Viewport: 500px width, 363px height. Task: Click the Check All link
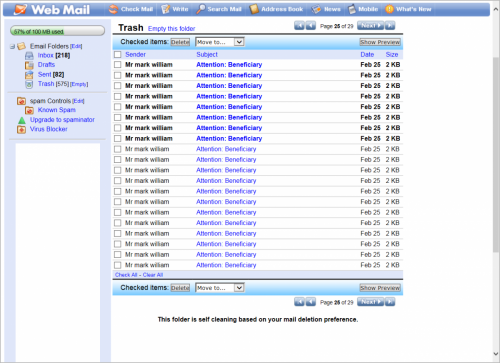point(126,275)
